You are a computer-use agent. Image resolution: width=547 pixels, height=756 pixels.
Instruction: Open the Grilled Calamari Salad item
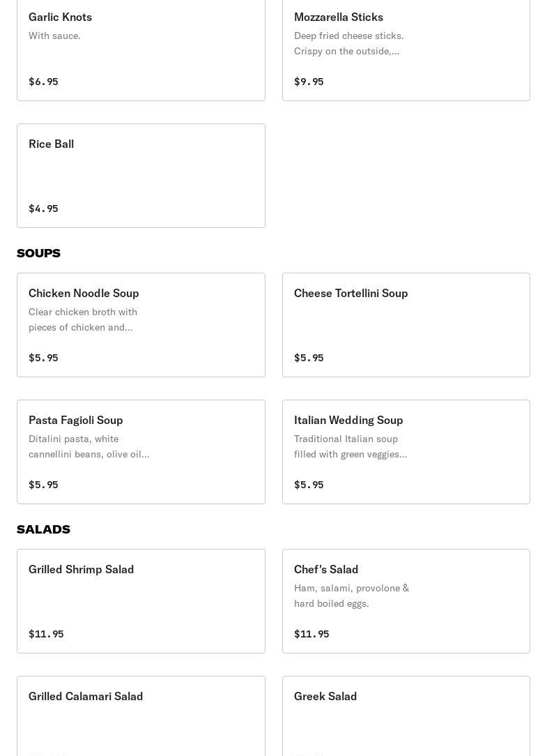141,716
